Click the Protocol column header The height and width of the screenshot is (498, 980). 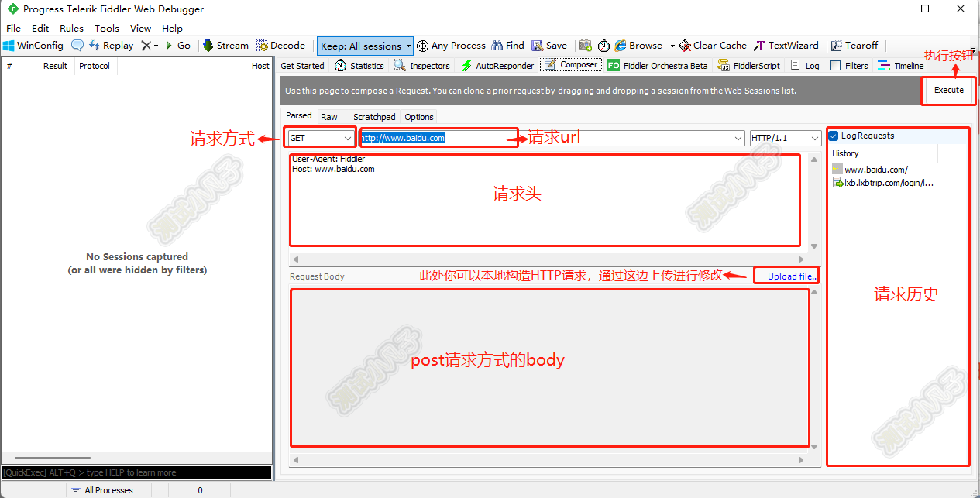click(x=95, y=66)
